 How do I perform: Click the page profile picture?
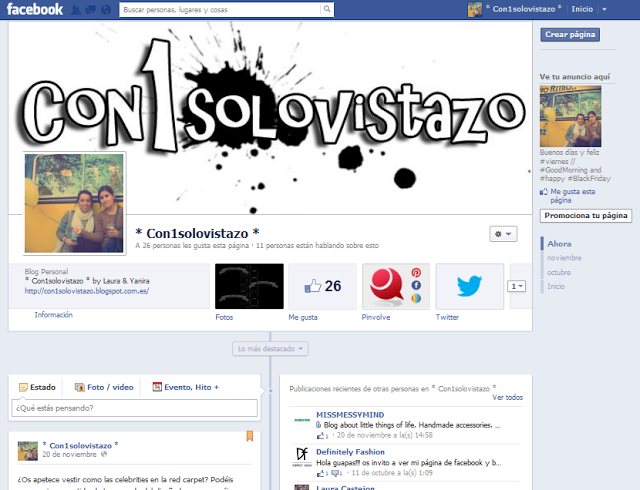74,203
